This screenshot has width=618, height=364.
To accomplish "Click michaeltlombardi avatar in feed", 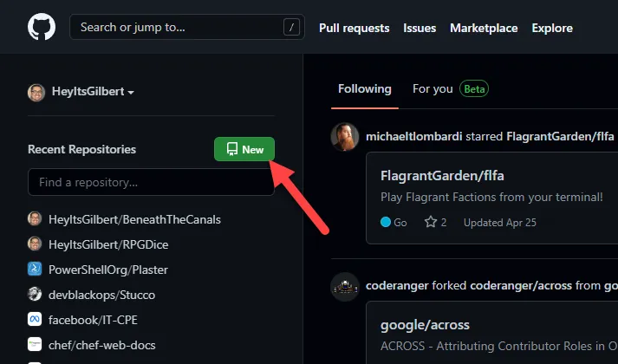I will pyautogui.click(x=345, y=137).
